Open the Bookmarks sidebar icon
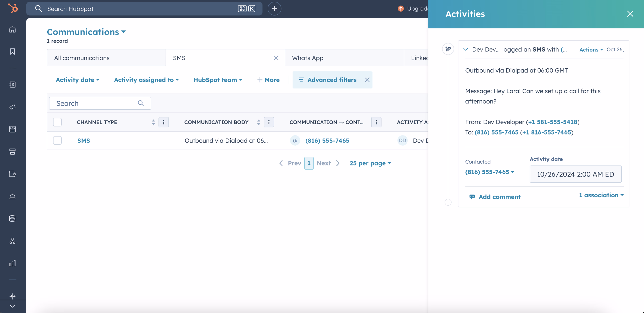 12,51
